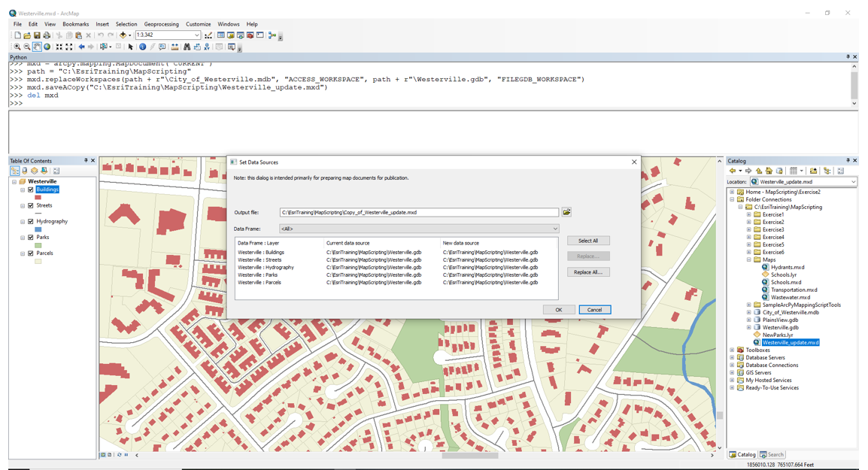Expand the Exercise3 folder in Catalog
The height and width of the screenshot is (470, 868).
click(x=748, y=229)
